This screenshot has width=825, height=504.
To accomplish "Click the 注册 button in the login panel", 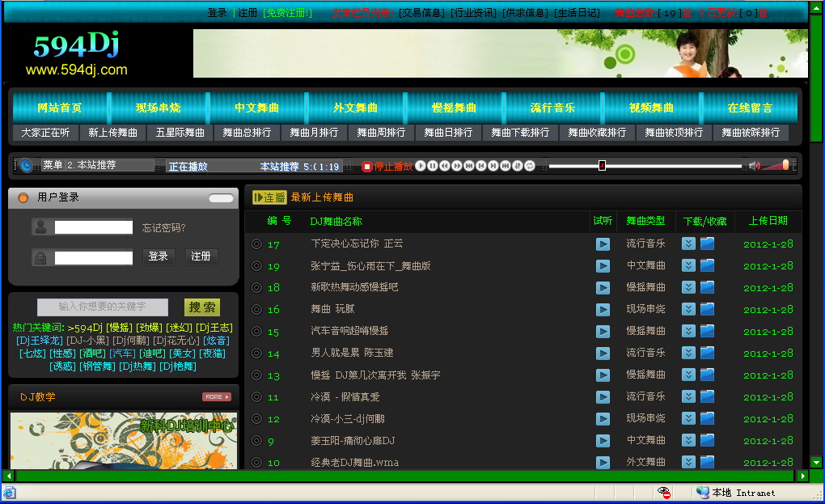I will (x=201, y=256).
